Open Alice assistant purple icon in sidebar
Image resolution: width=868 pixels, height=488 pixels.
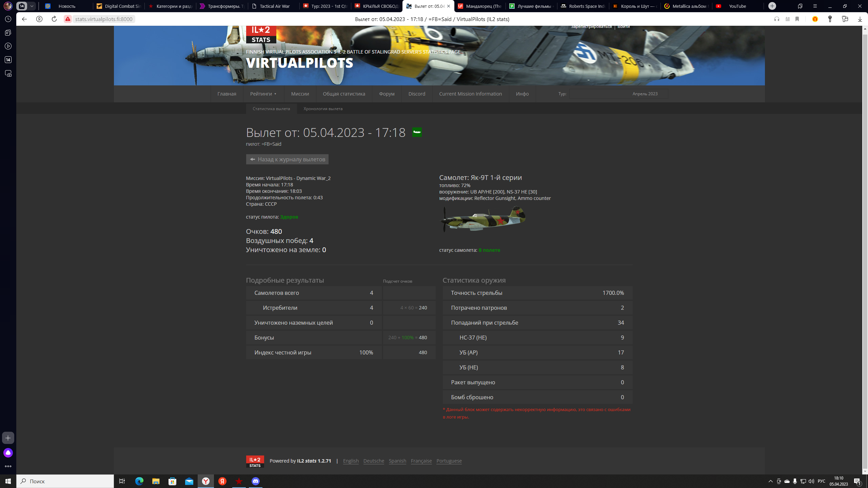pos(8,453)
